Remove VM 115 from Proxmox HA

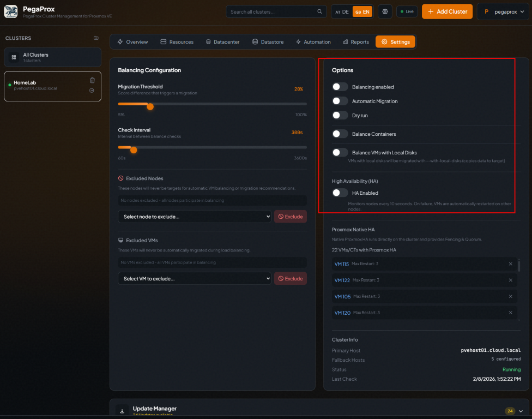tap(511, 264)
